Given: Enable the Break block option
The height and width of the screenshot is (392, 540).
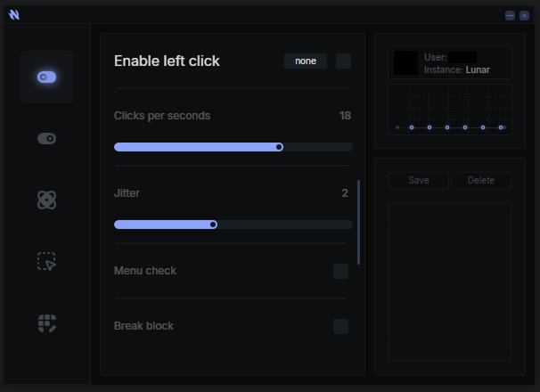Looking at the screenshot, I should 340,326.
